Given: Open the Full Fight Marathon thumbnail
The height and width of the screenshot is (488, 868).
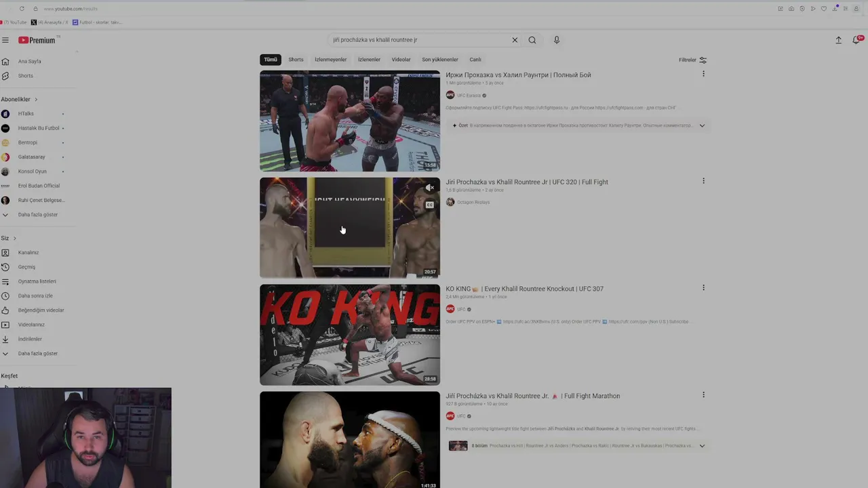Looking at the screenshot, I should point(350,440).
